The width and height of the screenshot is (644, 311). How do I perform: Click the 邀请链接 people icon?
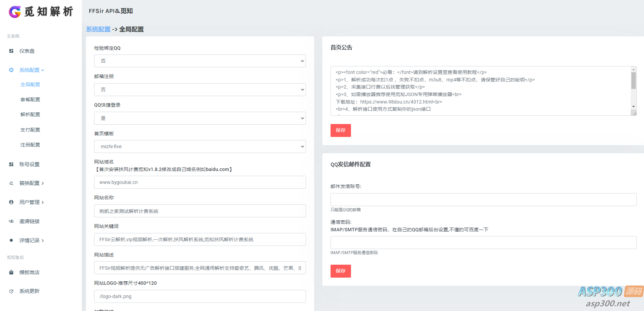click(11, 221)
